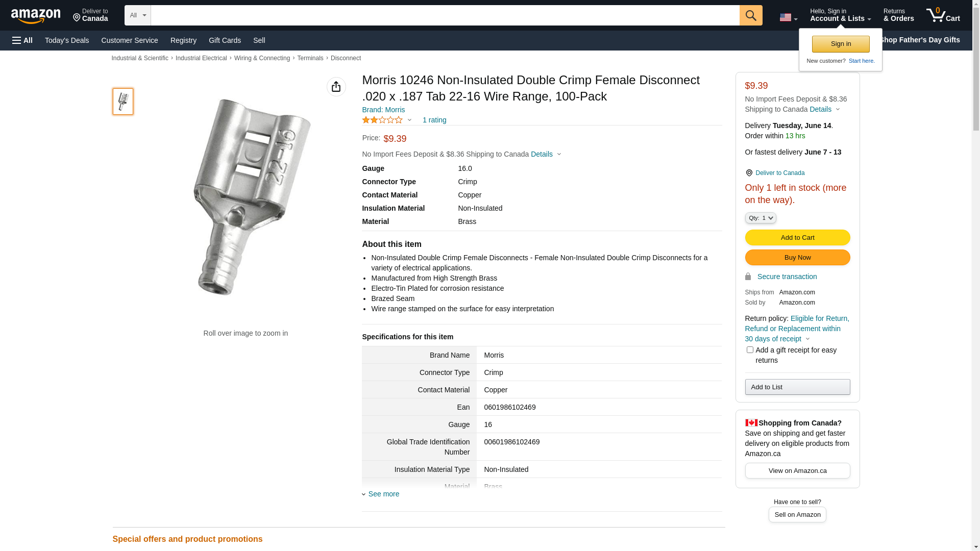Open the search category All dropdown
The width and height of the screenshot is (980, 551).
coord(137,15)
